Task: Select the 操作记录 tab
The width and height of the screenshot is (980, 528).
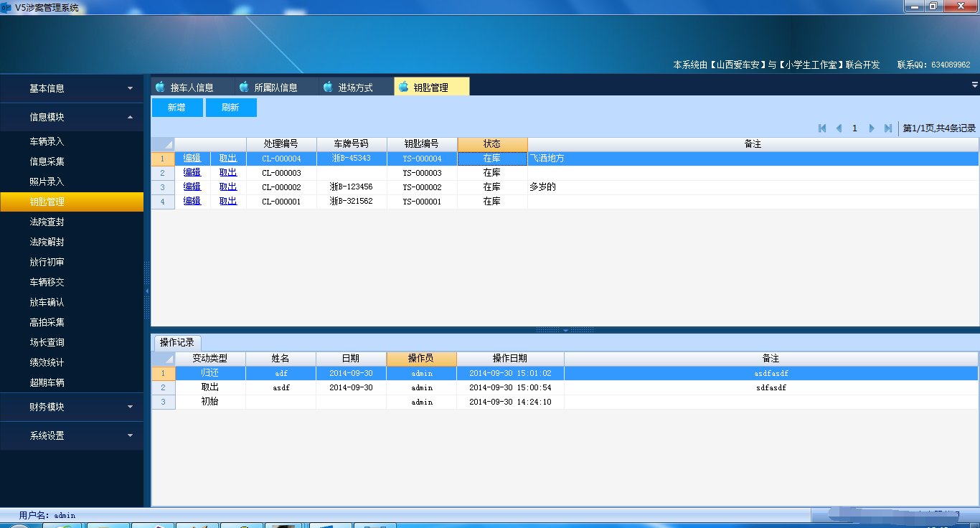Action: pyautogui.click(x=177, y=343)
